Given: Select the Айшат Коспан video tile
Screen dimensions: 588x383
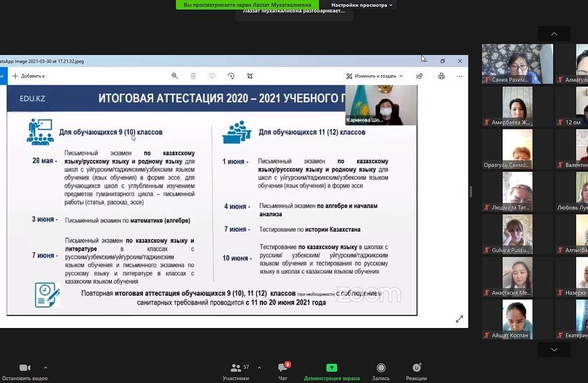Looking at the screenshot, I should tap(517, 319).
